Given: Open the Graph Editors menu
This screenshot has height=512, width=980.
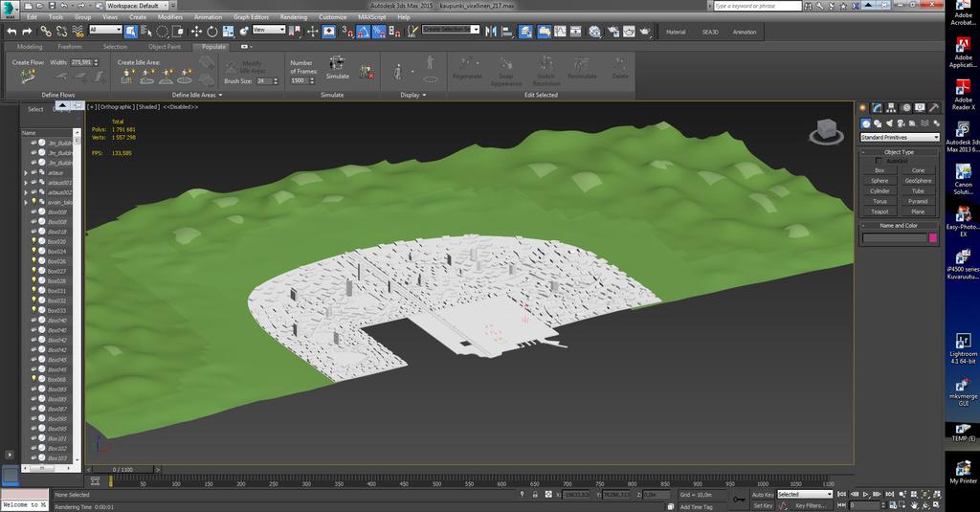Looking at the screenshot, I should pyautogui.click(x=251, y=17).
